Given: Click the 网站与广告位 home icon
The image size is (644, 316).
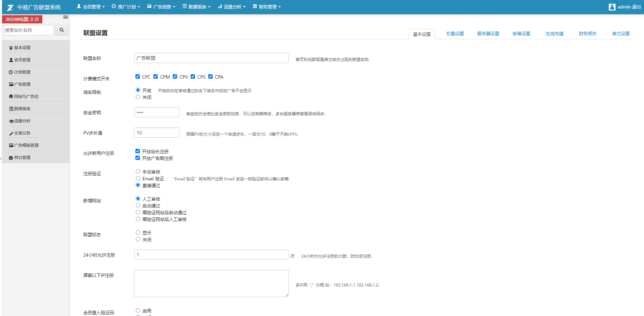Looking at the screenshot, I should click(11, 97).
